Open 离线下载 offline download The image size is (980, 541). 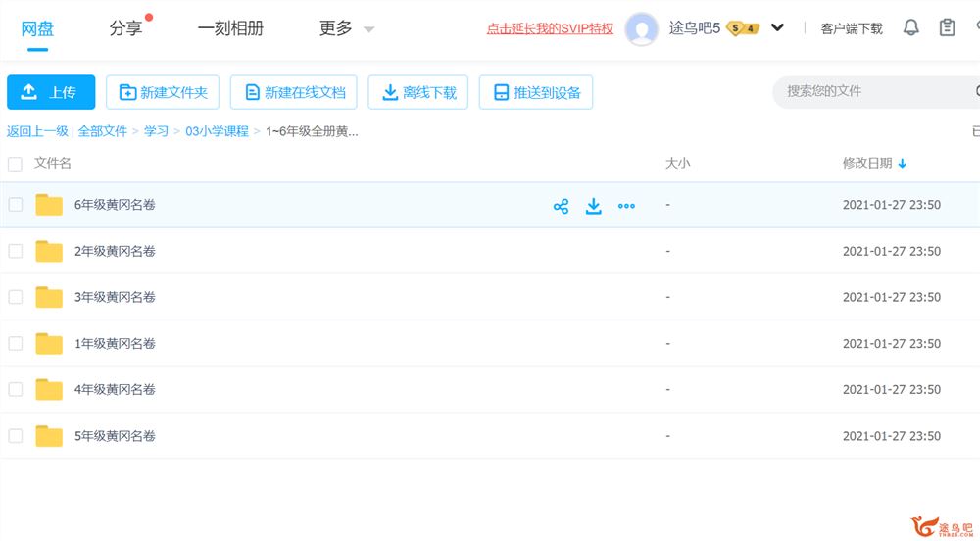[418, 92]
